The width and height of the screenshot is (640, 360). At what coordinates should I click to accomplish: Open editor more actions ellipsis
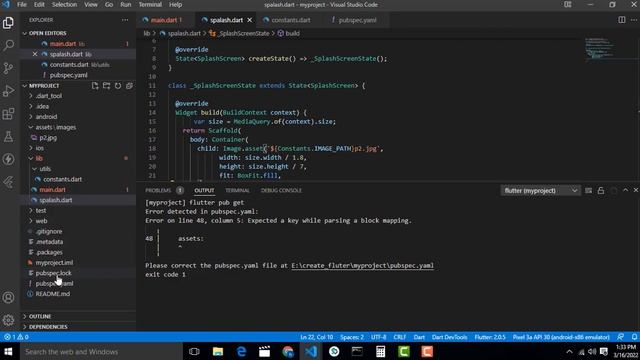click(634, 20)
